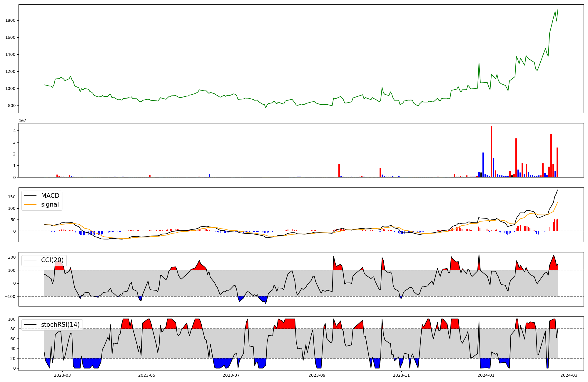
Task: Click the 1800 price axis tick label
Action: point(10,20)
